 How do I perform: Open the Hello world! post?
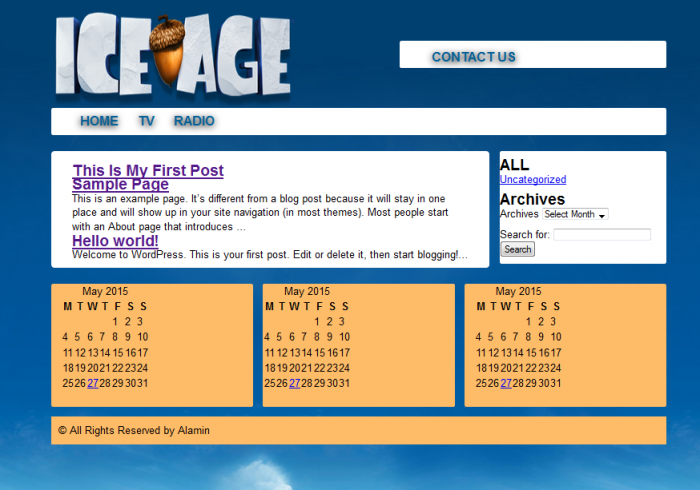click(x=115, y=241)
